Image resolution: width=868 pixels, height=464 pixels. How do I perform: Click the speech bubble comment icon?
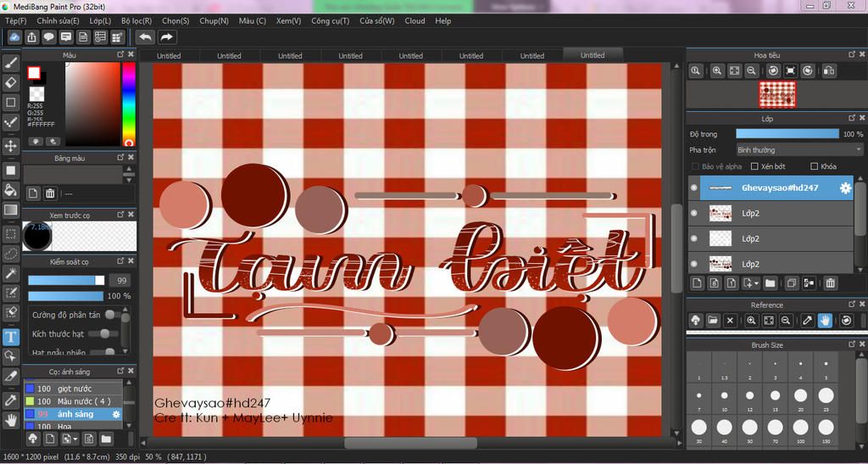pos(48,37)
